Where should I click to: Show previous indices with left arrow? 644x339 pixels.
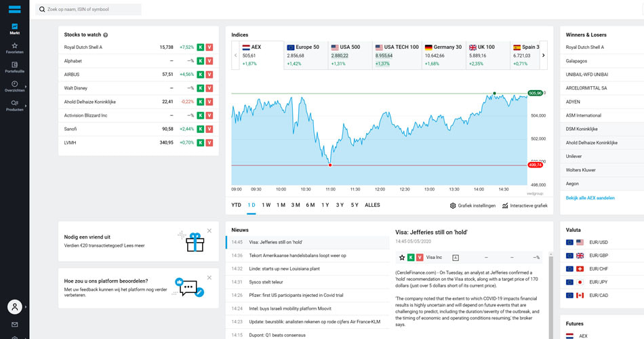click(236, 56)
